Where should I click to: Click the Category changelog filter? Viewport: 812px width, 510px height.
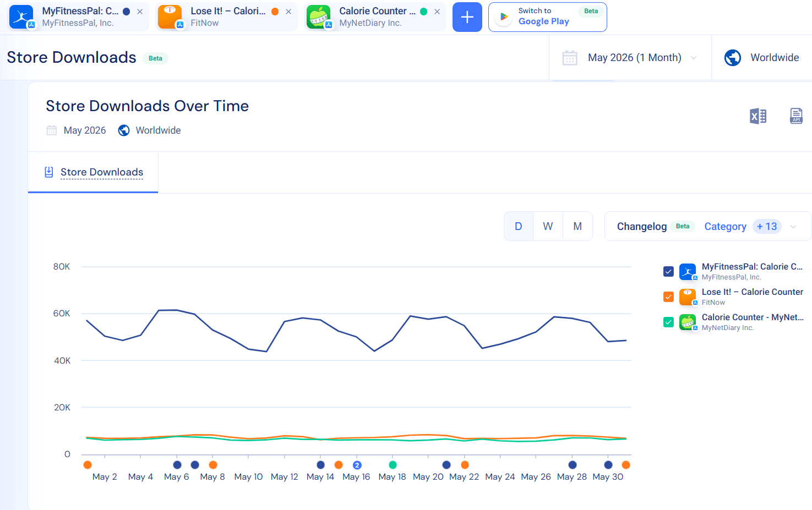(x=726, y=227)
